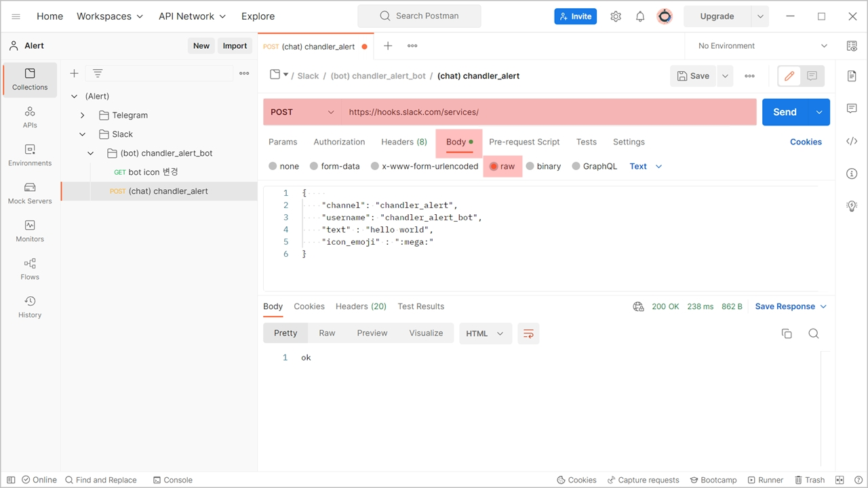868x488 pixels.
Task: Open the environment quick look icon
Action: 852,45
